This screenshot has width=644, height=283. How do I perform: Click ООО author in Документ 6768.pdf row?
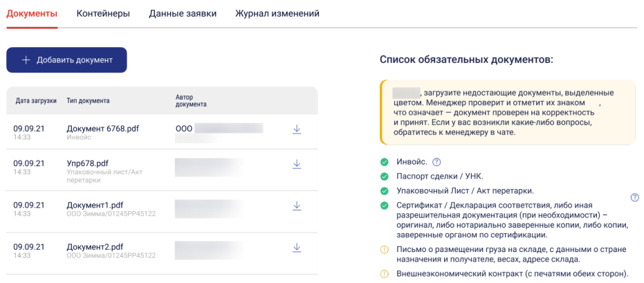pyautogui.click(x=183, y=129)
